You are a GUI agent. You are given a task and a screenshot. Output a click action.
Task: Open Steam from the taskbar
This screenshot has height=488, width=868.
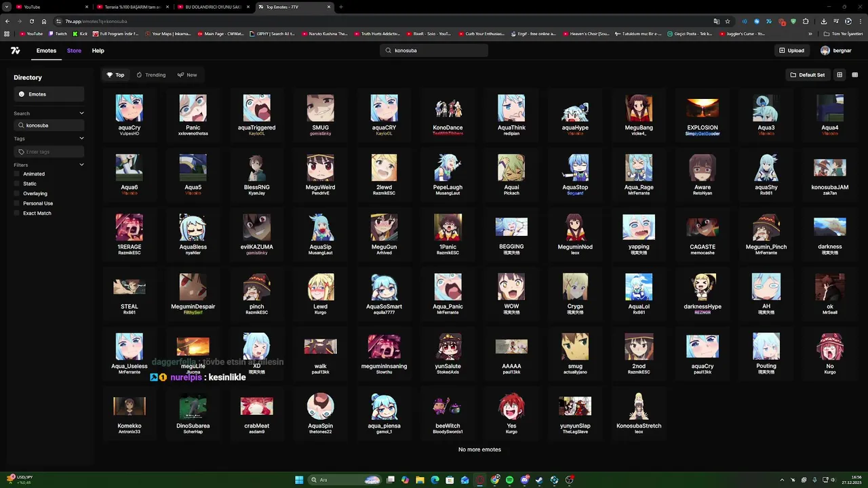click(540, 480)
